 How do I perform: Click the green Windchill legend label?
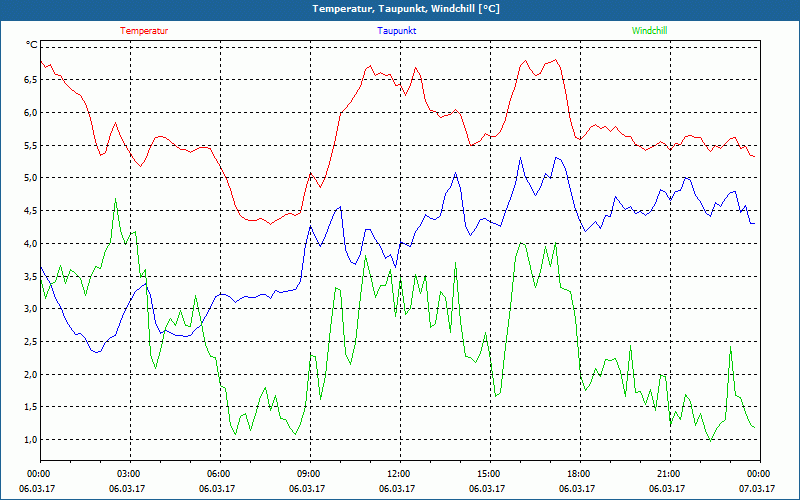pos(649,31)
